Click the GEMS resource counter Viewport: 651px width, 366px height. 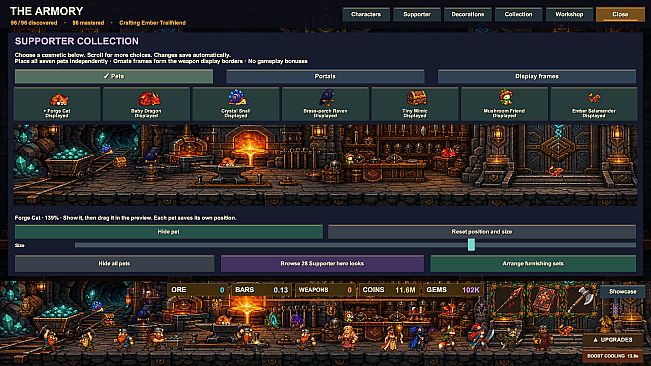pos(453,290)
